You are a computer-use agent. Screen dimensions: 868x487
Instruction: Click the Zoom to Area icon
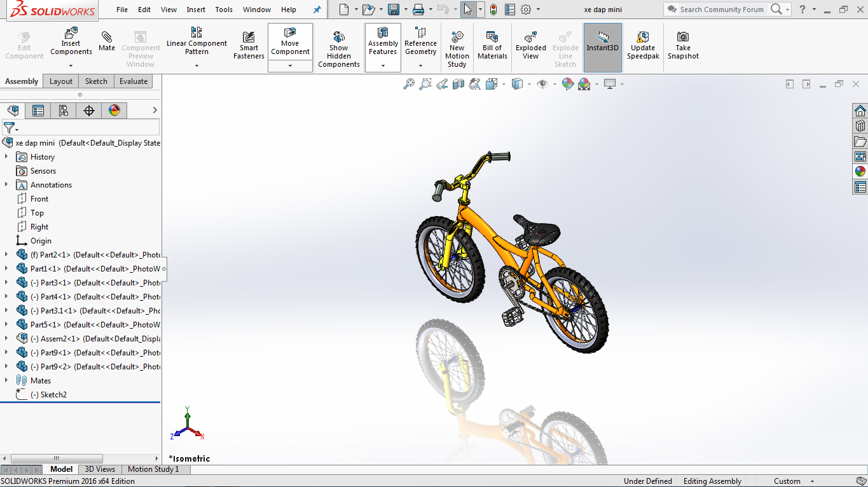(425, 84)
